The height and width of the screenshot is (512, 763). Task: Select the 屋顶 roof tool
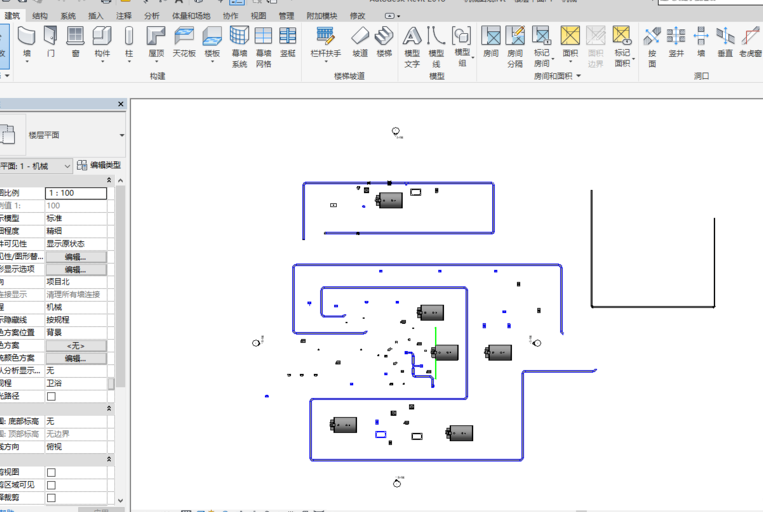[x=156, y=43]
